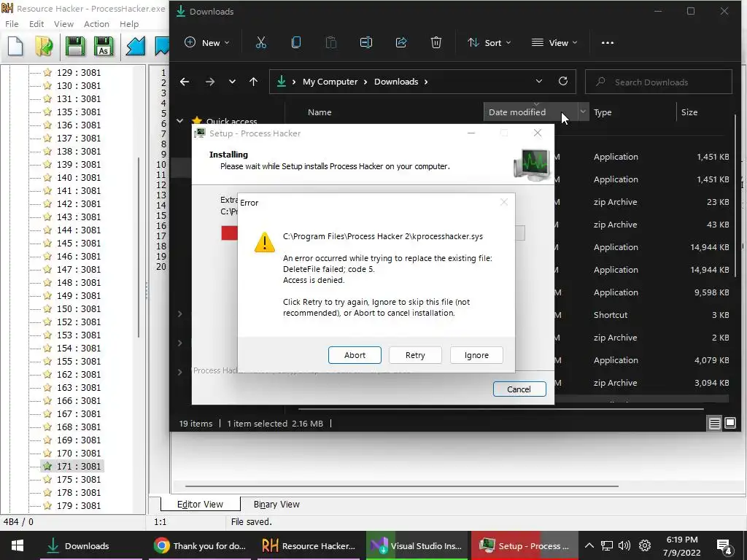Go up one folder level in Downloads
747x560 pixels.
253,82
